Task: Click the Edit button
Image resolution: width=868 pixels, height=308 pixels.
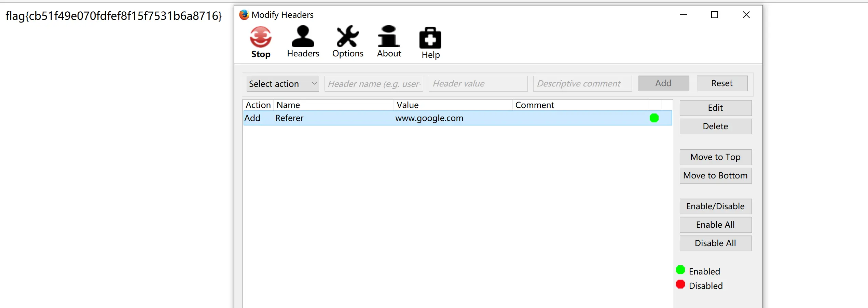Action: click(715, 108)
